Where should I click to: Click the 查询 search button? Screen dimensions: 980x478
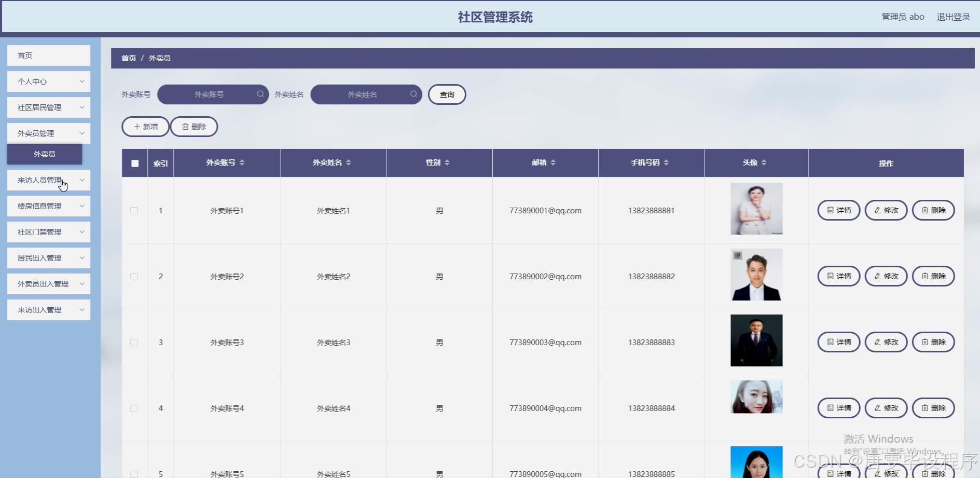447,94
